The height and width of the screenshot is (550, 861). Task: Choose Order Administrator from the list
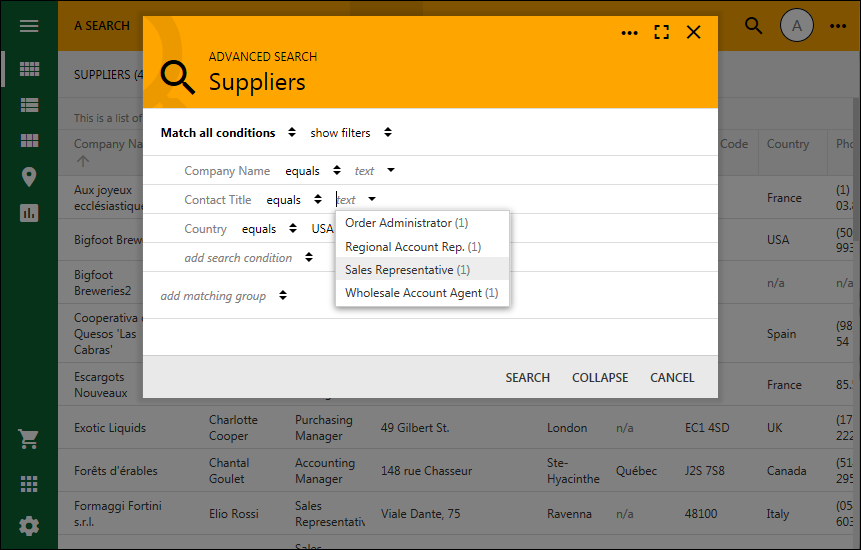tap(422, 223)
